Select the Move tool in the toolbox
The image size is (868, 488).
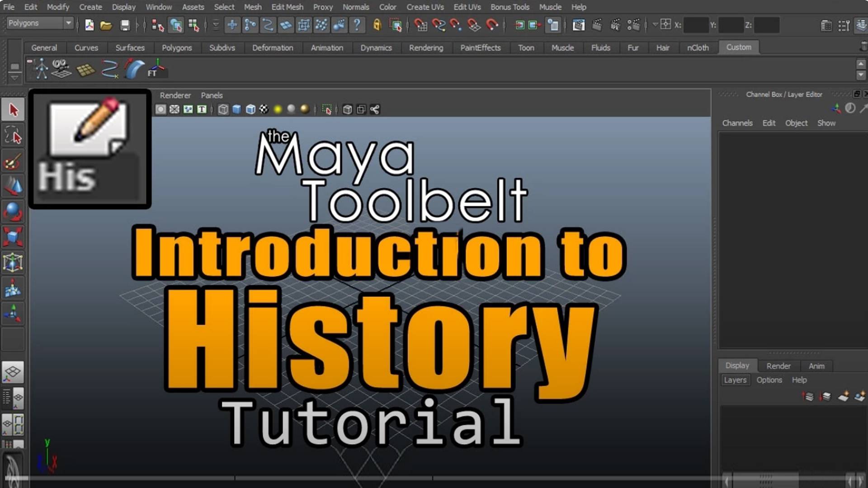click(x=14, y=186)
